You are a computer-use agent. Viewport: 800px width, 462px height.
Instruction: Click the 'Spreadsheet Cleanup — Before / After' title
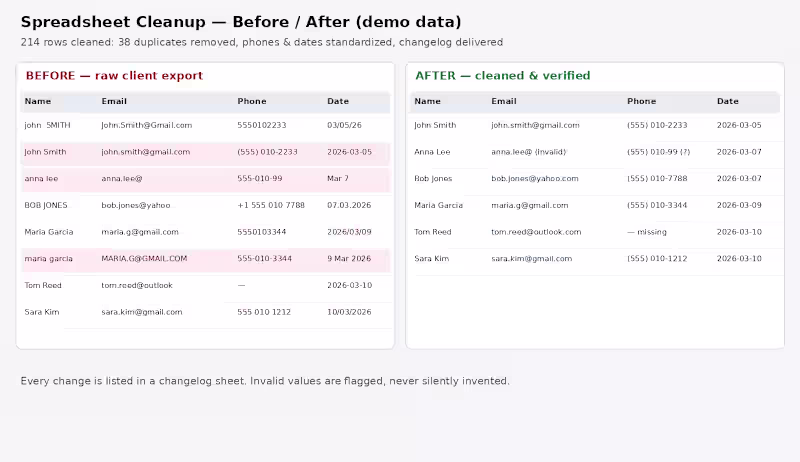click(x=241, y=22)
